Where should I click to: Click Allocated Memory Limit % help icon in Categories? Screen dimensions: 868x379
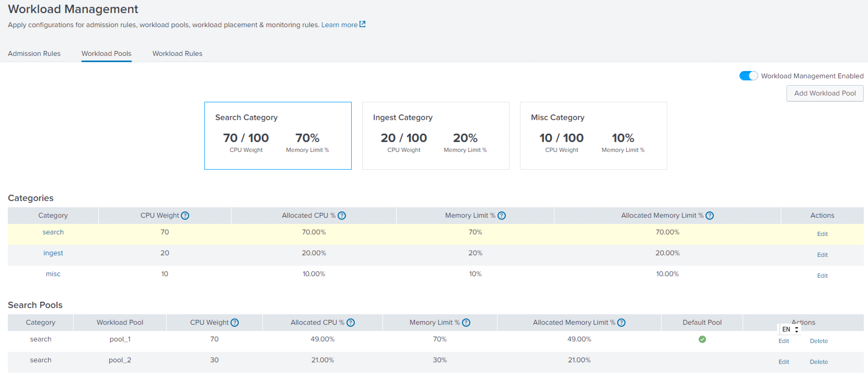pyautogui.click(x=709, y=215)
